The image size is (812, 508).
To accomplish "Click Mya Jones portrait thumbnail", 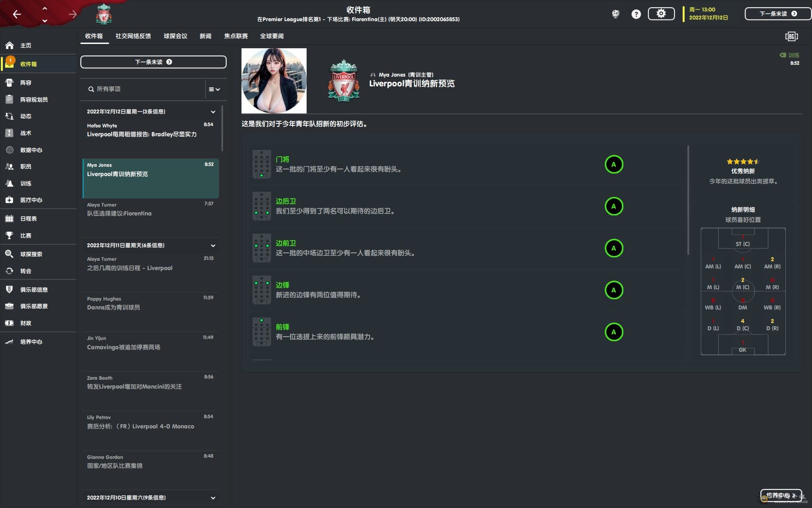I will click(x=274, y=81).
